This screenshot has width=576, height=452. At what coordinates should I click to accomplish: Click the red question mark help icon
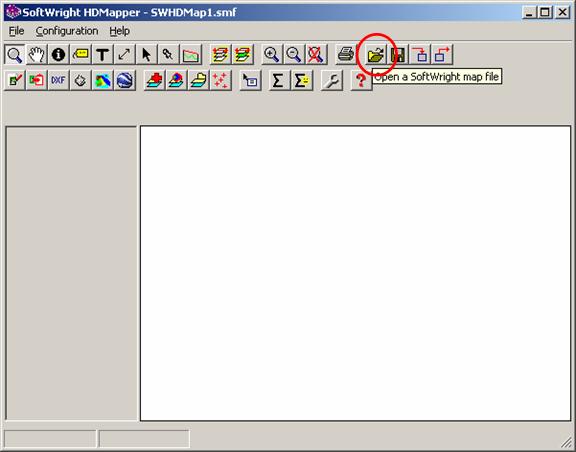pos(361,80)
